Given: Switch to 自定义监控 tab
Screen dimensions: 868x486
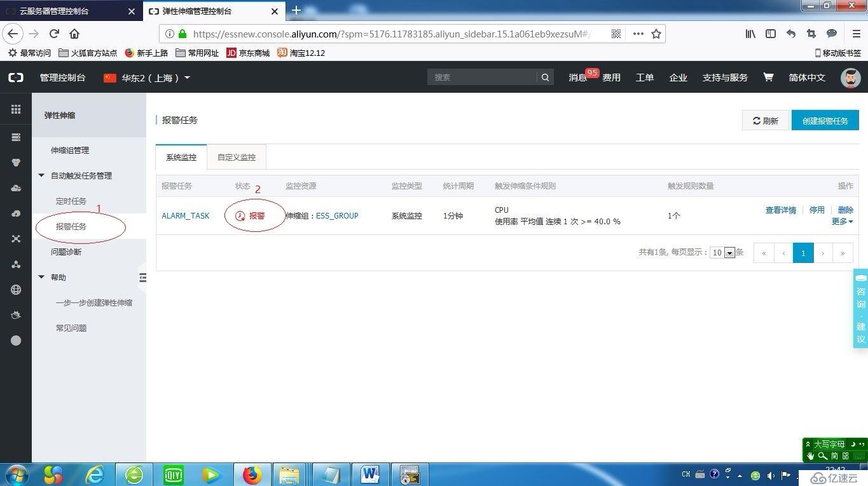Looking at the screenshot, I should pos(237,157).
